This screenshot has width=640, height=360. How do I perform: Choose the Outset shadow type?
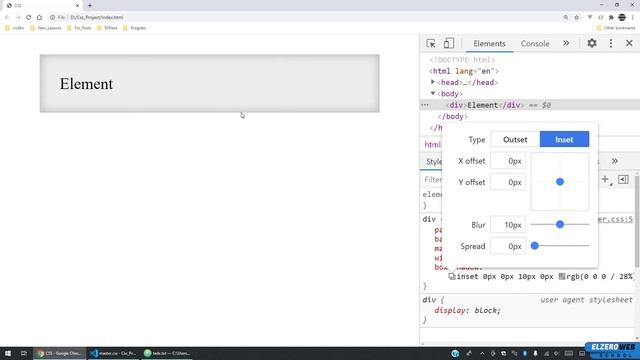point(515,140)
